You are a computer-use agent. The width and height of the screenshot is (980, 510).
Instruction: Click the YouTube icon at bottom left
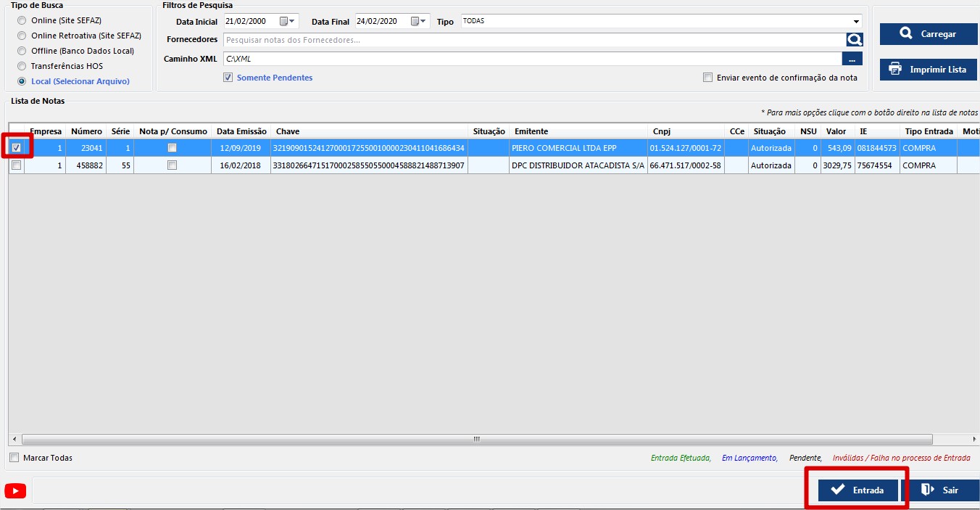pyautogui.click(x=15, y=491)
